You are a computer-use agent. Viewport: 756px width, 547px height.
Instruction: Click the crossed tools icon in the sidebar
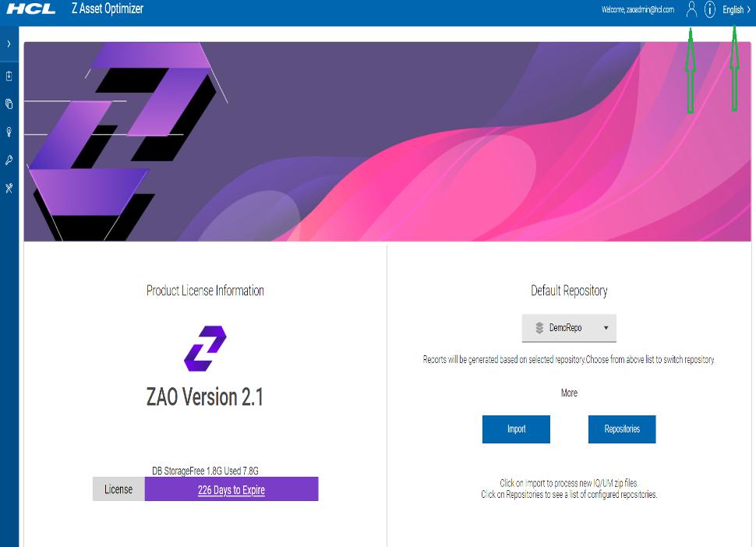pyautogui.click(x=9, y=188)
